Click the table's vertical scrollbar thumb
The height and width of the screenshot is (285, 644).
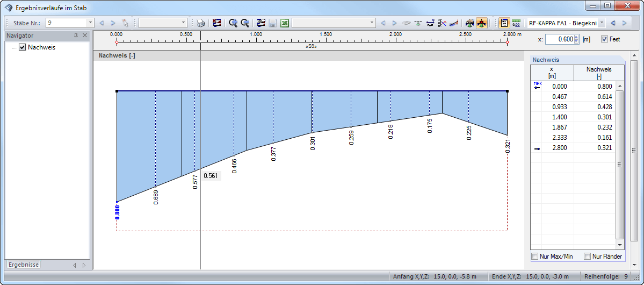[x=619, y=165]
